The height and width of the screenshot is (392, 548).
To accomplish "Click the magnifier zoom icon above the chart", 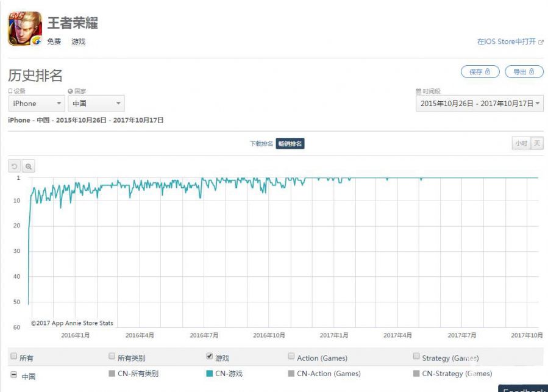I will (28, 166).
